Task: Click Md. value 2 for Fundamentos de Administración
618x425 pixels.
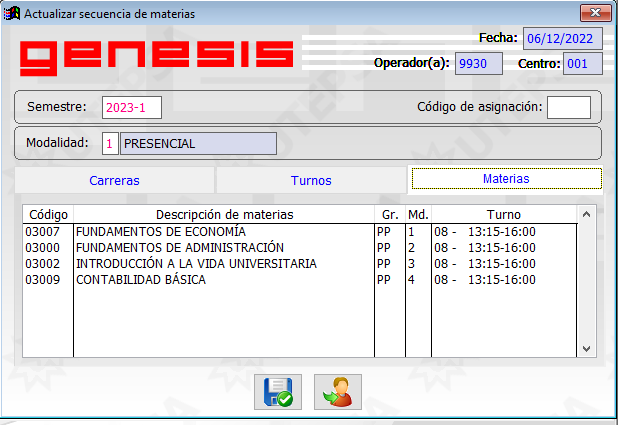Action: 411,248
